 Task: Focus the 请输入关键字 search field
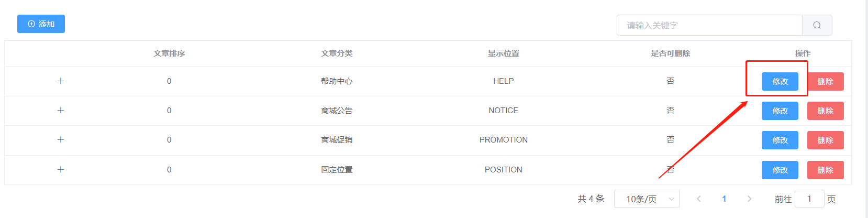pyautogui.click(x=709, y=25)
